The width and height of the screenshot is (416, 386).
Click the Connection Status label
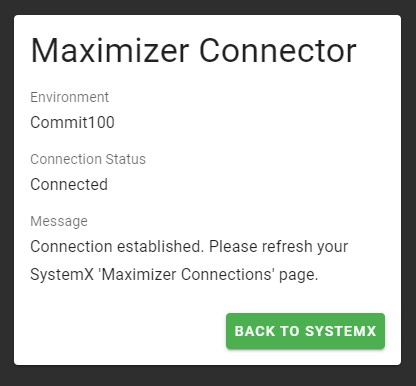click(x=88, y=159)
